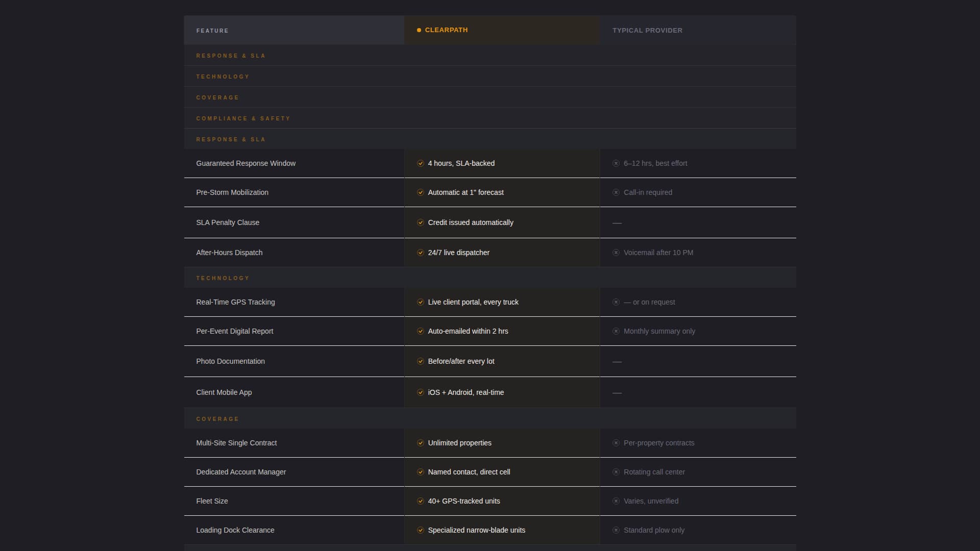Viewport: 980px width, 551px height.
Task: Click the X icon beside "Per-property contracts"
Action: 616,443
